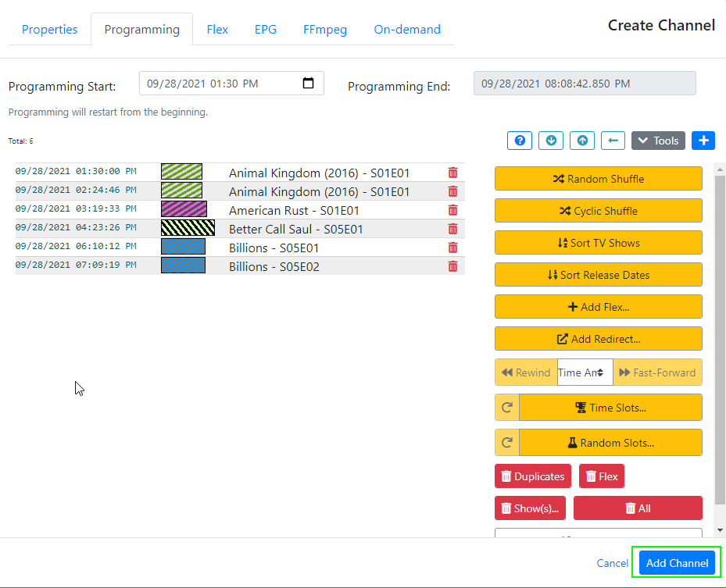Screen dimensions: 726x588
Task: Click the blue striped swatch for Billions S05E02
Action: pyautogui.click(x=184, y=265)
